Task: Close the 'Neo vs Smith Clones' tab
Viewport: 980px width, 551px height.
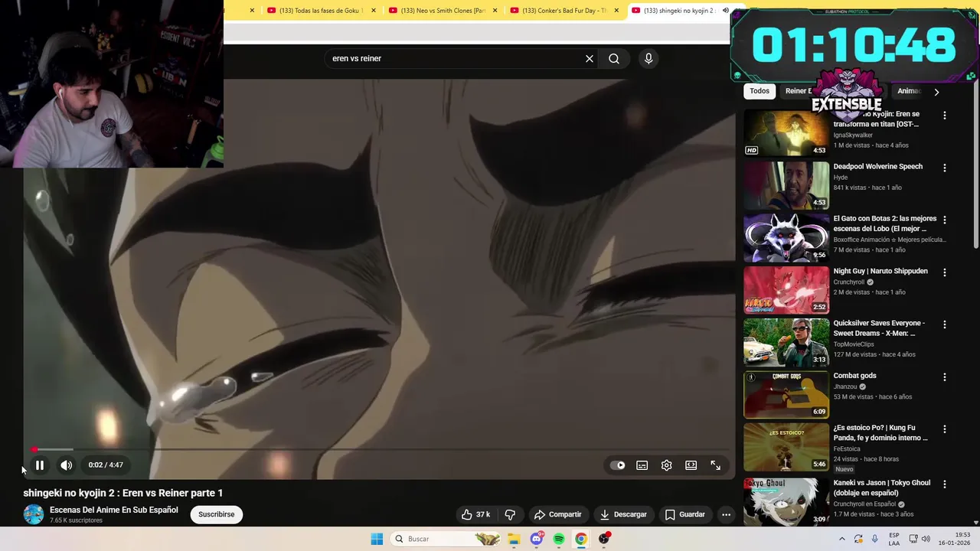Action: coord(495,11)
